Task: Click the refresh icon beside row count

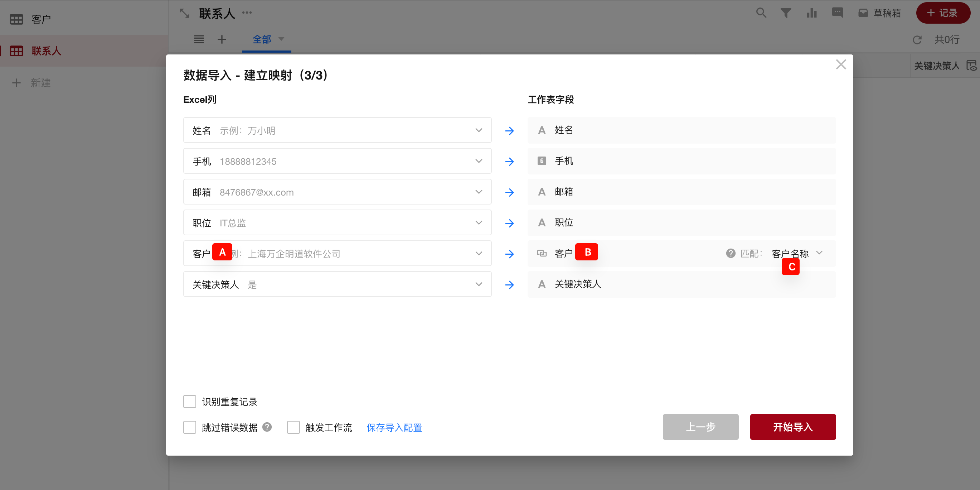Action: point(917,40)
